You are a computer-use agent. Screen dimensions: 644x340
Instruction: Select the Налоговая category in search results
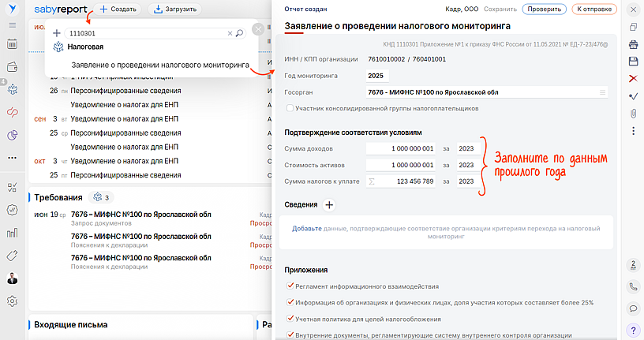coord(84,47)
